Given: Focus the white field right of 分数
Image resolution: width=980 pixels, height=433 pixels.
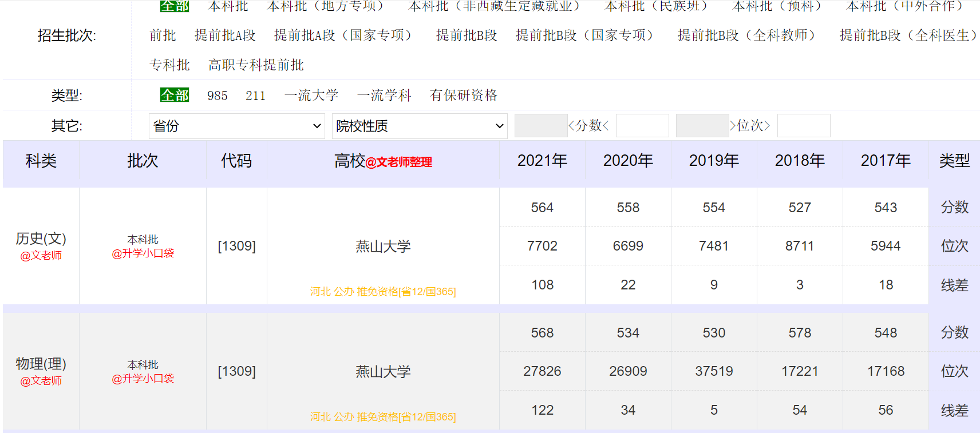Looking at the screenshot, I should pos(642,125).
